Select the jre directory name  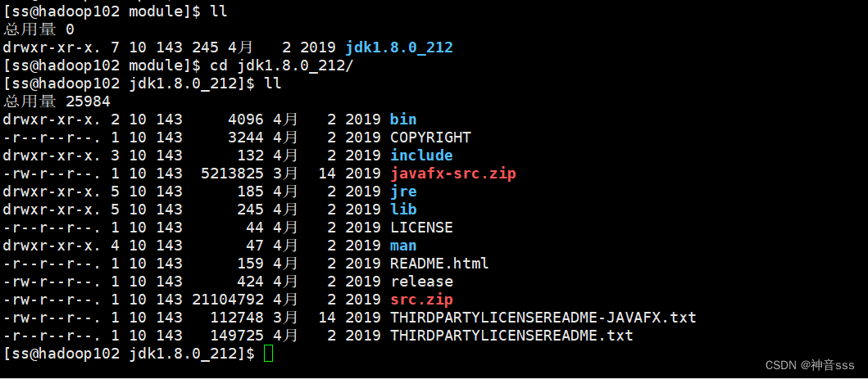(403, 192)
